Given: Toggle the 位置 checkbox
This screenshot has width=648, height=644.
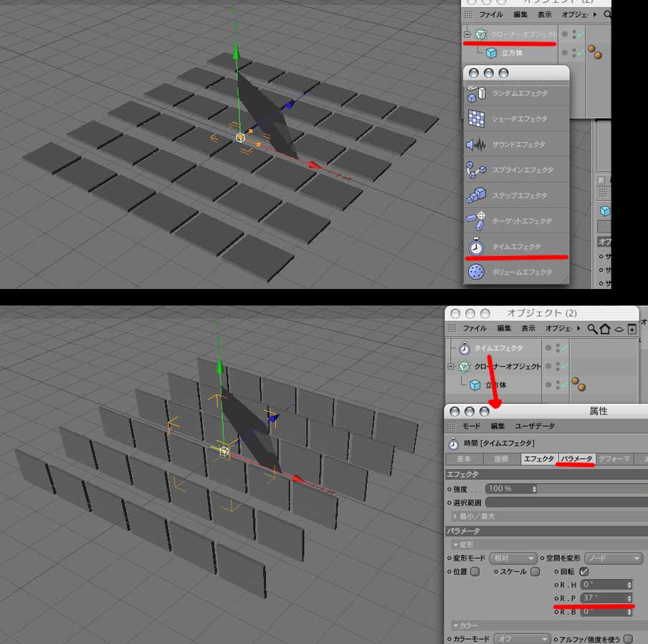Looking at the screenshot, I should pos(475,572).
